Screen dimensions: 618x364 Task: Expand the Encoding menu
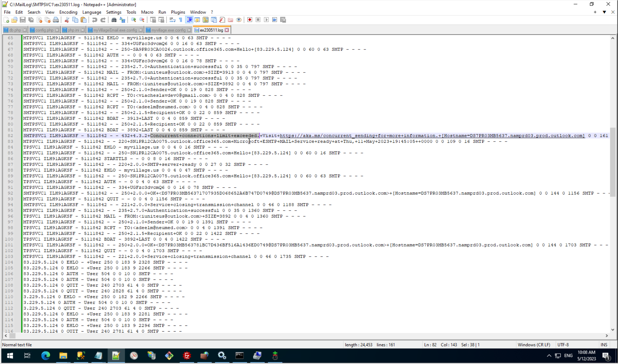[x=68, y=12]
